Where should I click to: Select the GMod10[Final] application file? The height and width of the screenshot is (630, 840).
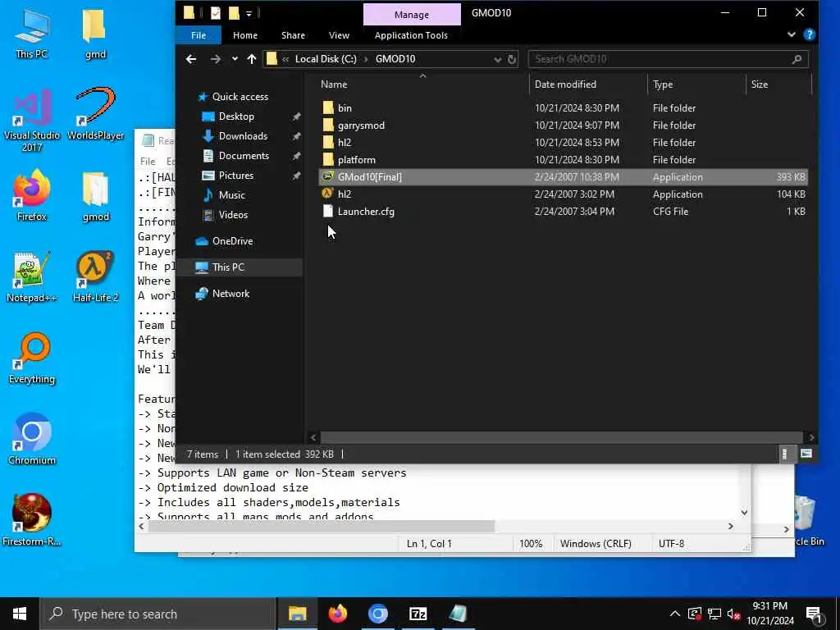pos(563,177)
